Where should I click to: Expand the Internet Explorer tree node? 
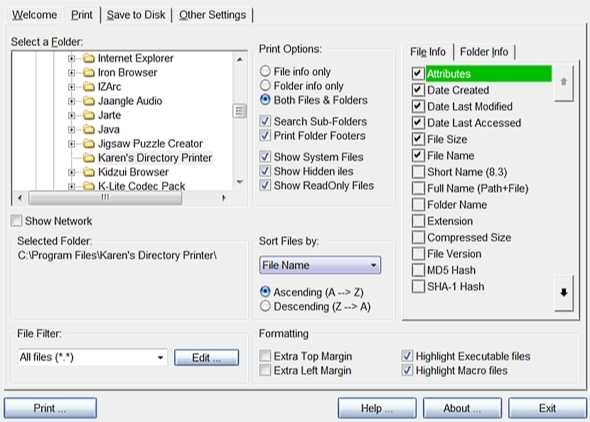71,59
